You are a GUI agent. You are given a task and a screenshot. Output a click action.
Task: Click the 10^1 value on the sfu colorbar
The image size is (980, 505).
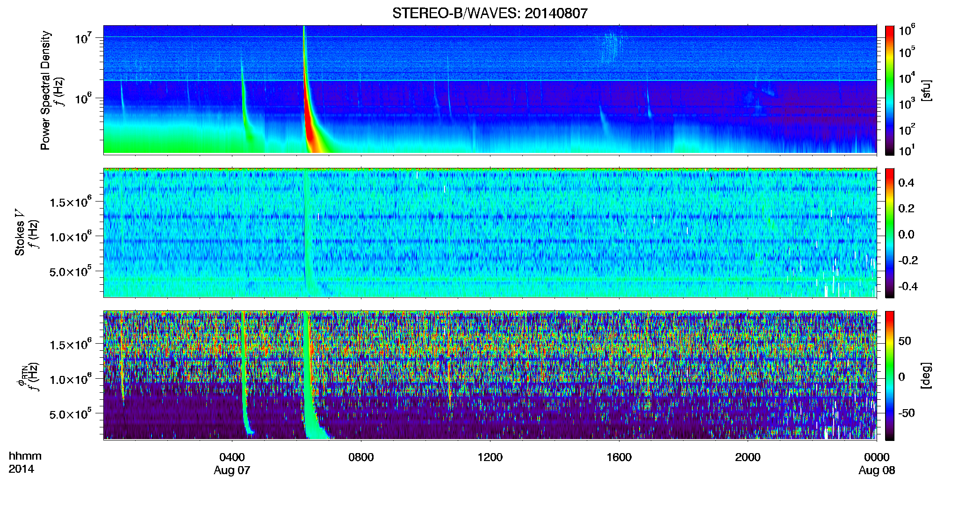[907, 150]
